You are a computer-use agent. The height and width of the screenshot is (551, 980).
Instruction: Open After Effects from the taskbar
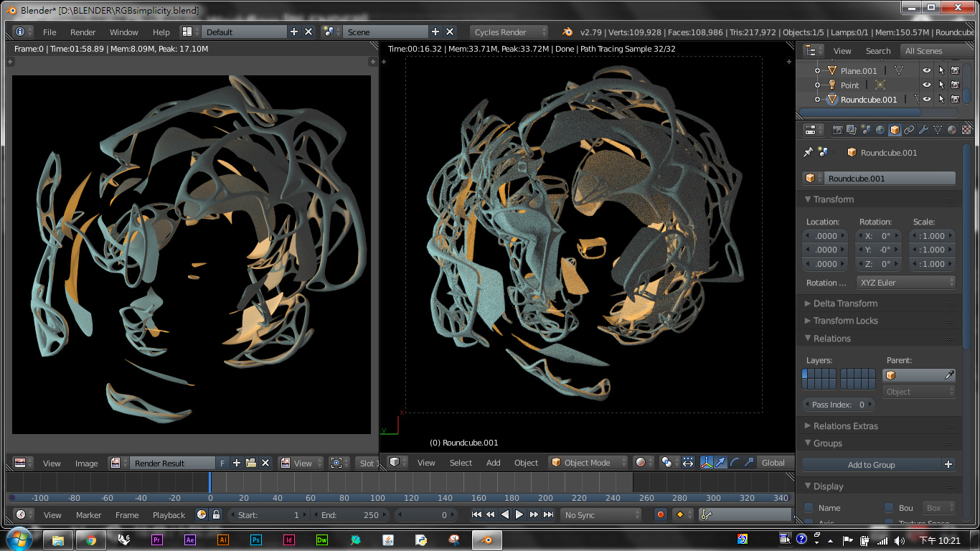click(x=190, y=540)
